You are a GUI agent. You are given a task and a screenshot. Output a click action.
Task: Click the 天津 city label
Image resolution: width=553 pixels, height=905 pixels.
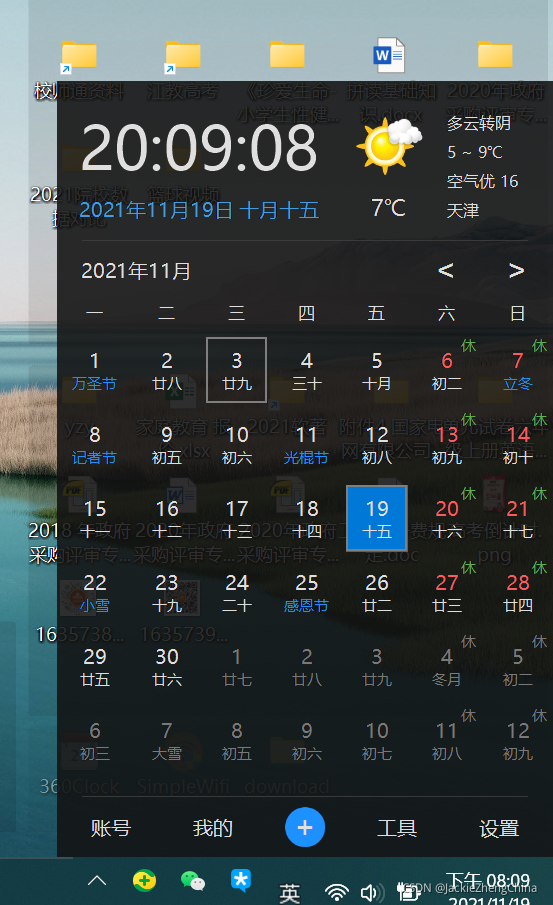click(463, 210)
